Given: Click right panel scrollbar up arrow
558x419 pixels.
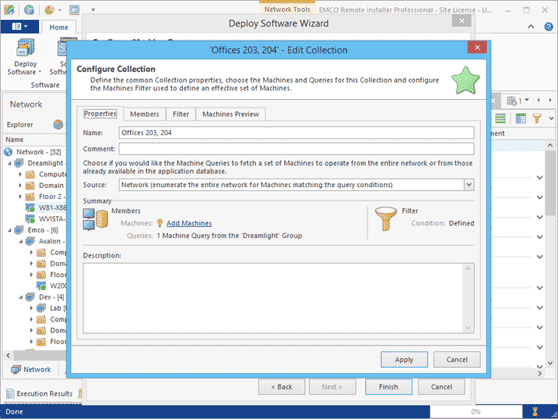Looking at the screenshot, I should point(550,145).
